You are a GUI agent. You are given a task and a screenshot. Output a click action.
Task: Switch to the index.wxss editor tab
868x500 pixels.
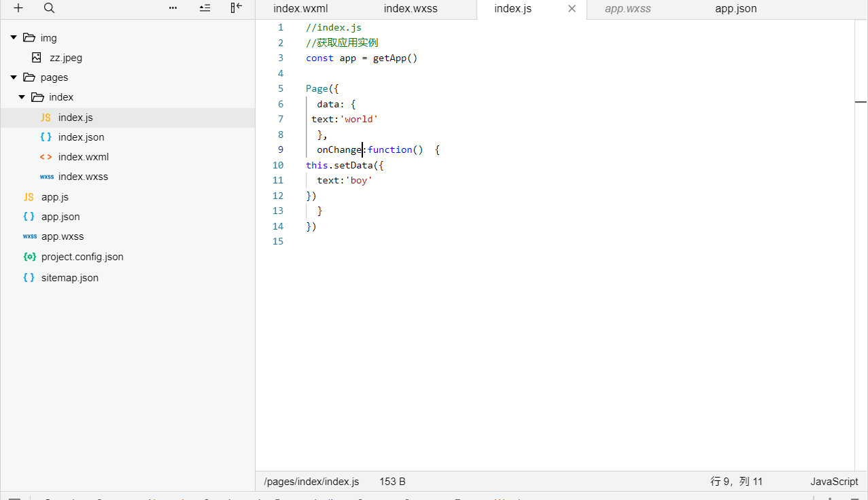[x=411, y=9]
